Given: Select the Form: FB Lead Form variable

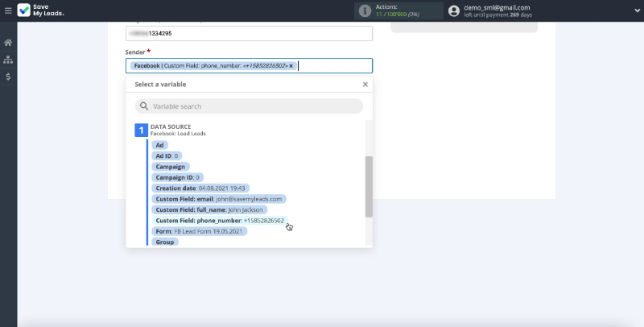Looking at the screenshot, I should (200, 231).
